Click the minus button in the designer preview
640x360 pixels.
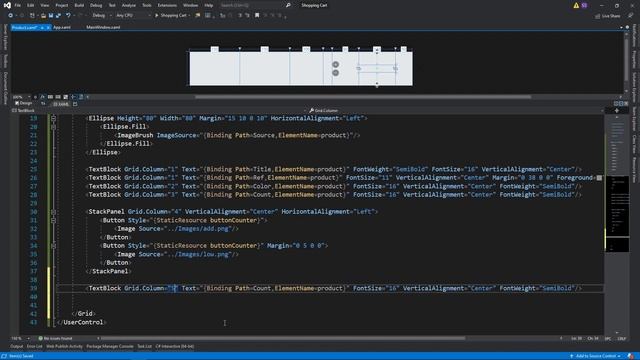click(336, 73)
